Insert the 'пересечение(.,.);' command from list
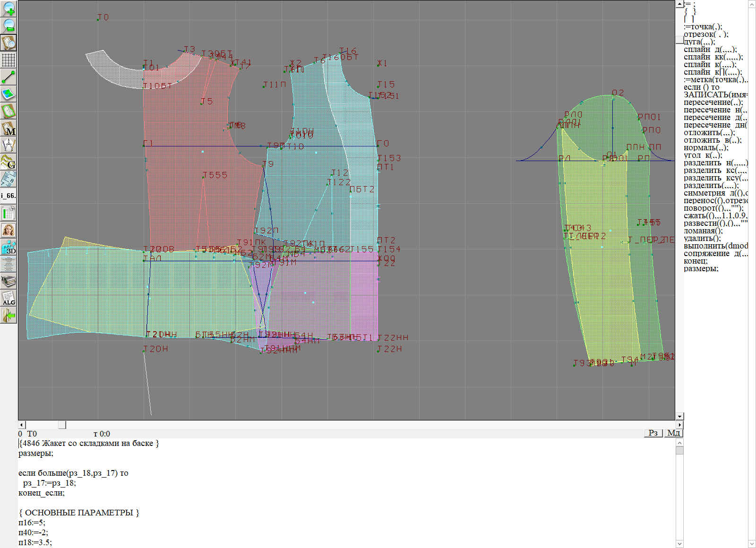Image resolution: width=756 pixels, height=548 pixels. pos(713,103)
